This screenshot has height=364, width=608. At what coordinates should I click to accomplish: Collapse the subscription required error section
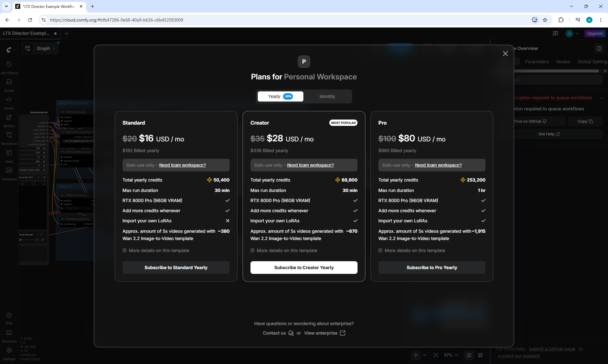tap(602, 98)
